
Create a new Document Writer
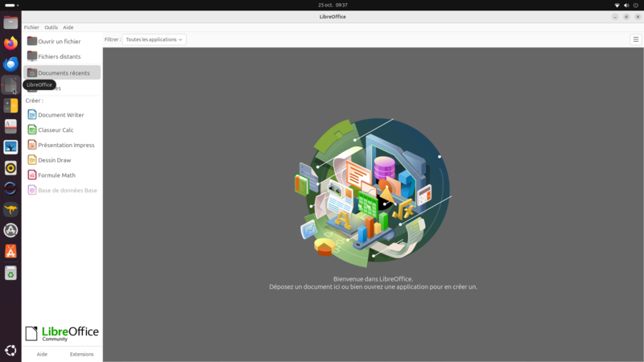coord(62,115)
